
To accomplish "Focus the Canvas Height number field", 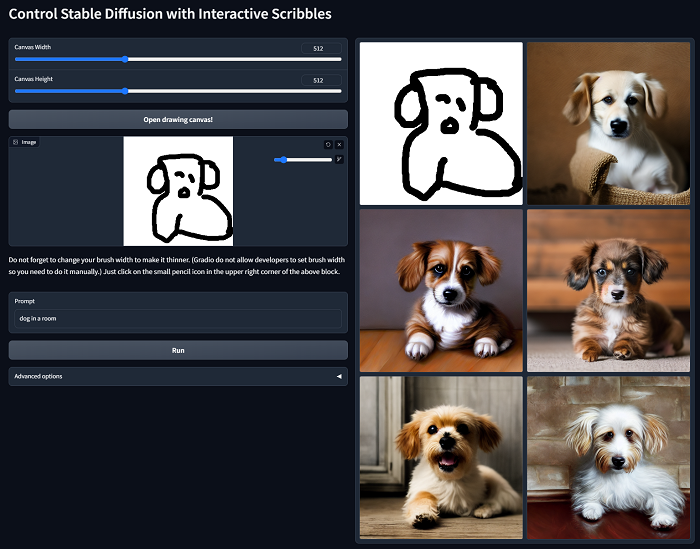I will point(320,80).
